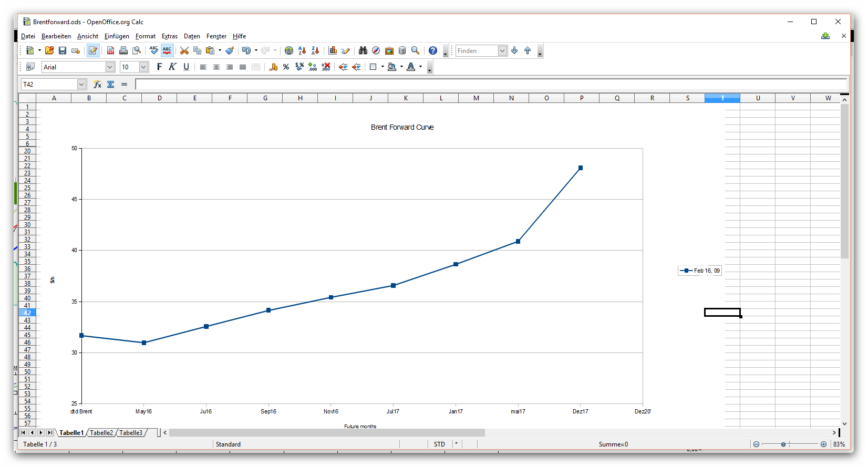Click the Export as PDF icon
868x467 pixels.
(110, 50)
